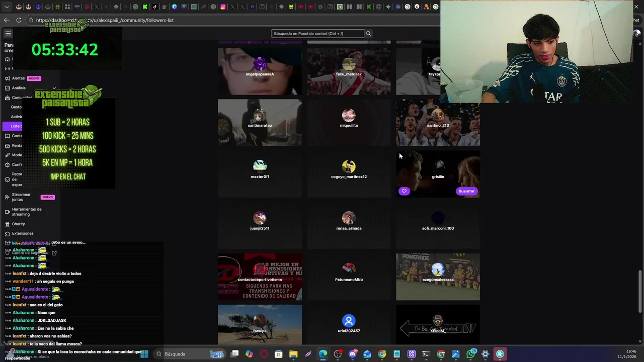Open Microsoft Edge from the taskbar
This screenshot has height=362, width=644.
pyautogui.click(x=323, y=354)
